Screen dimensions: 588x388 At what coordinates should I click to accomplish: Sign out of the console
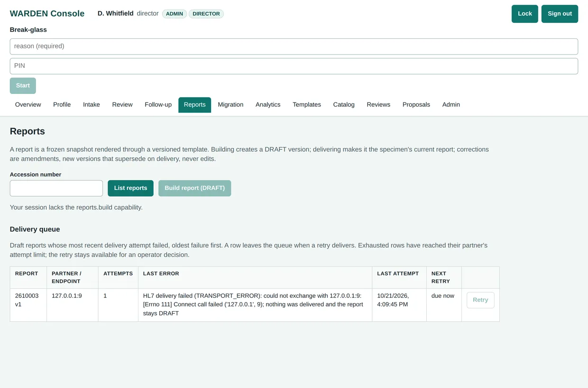pos(560,14)
